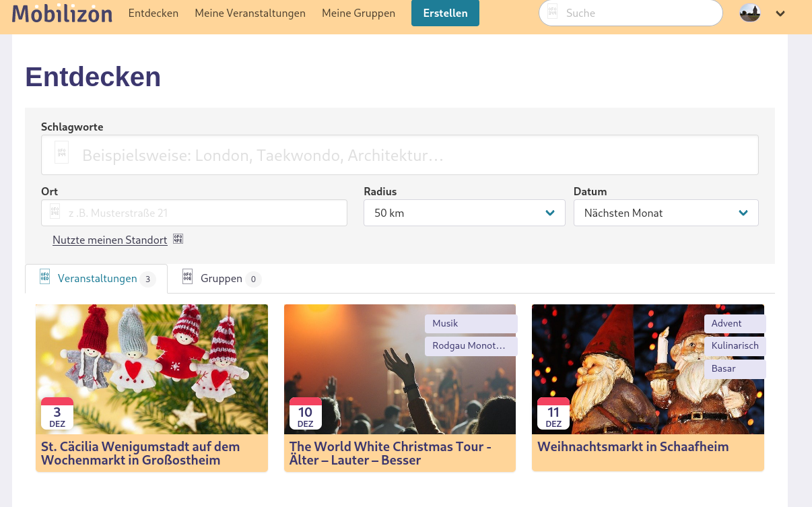Open the Datum dropdown showing Nächsten Monat
812x507 pixels.
[666, 213]
